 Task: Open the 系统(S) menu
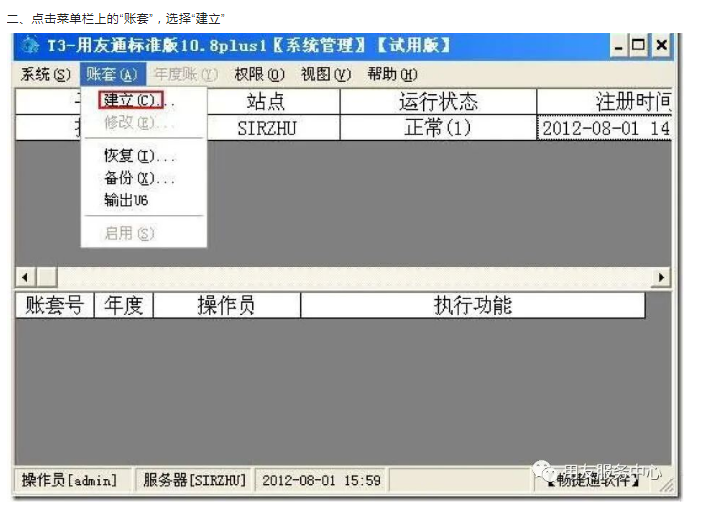[x=45, y=74]
